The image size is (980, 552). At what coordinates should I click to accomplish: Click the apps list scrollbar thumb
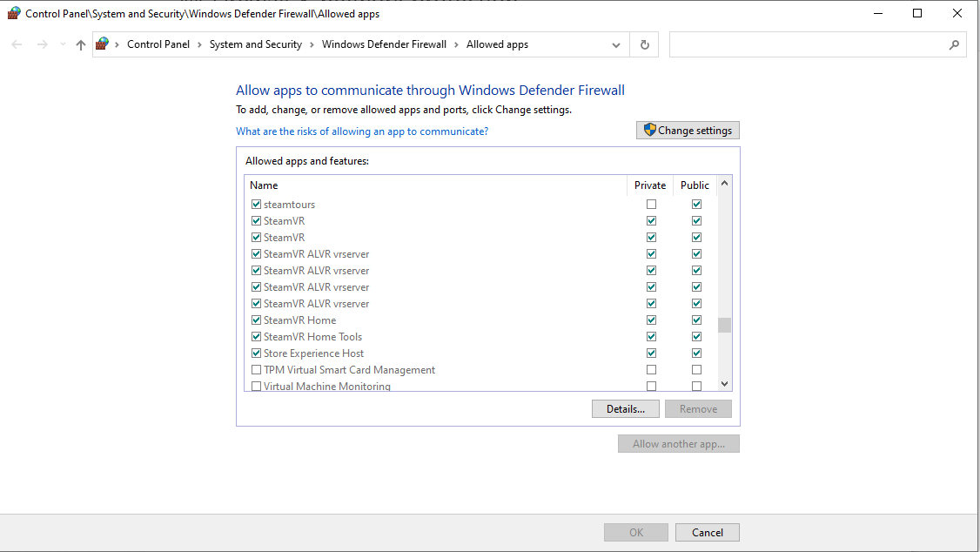[724, 325]
